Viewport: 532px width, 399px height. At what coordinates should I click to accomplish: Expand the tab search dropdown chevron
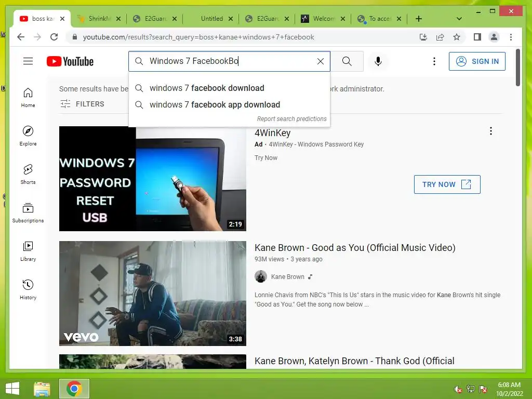click(459, 19)
